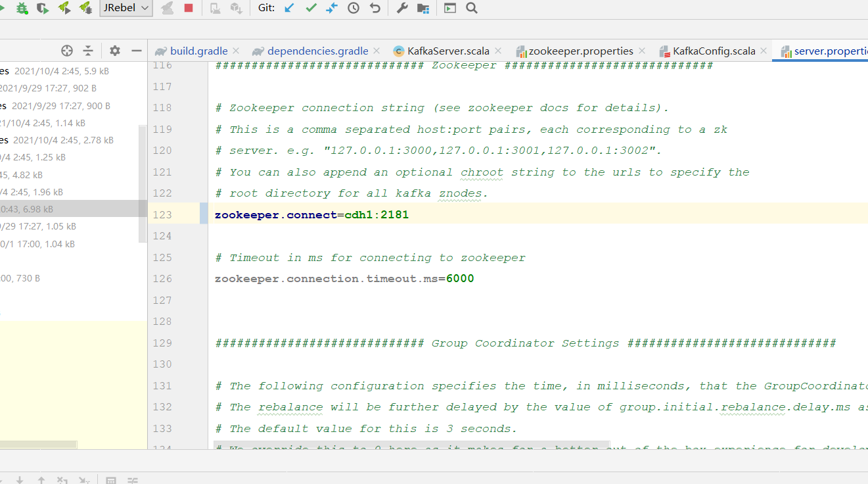Switch to KafkaServer.scala tab

tap(448, 51)
